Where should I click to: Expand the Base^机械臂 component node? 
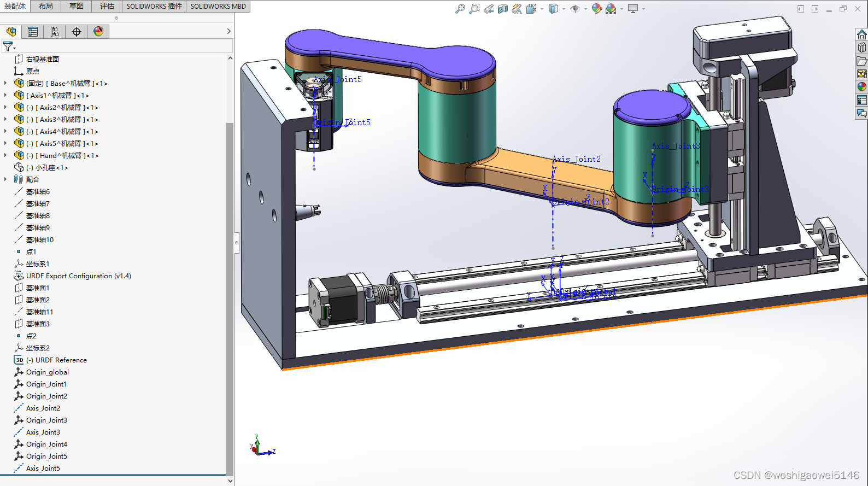point(6,83)
